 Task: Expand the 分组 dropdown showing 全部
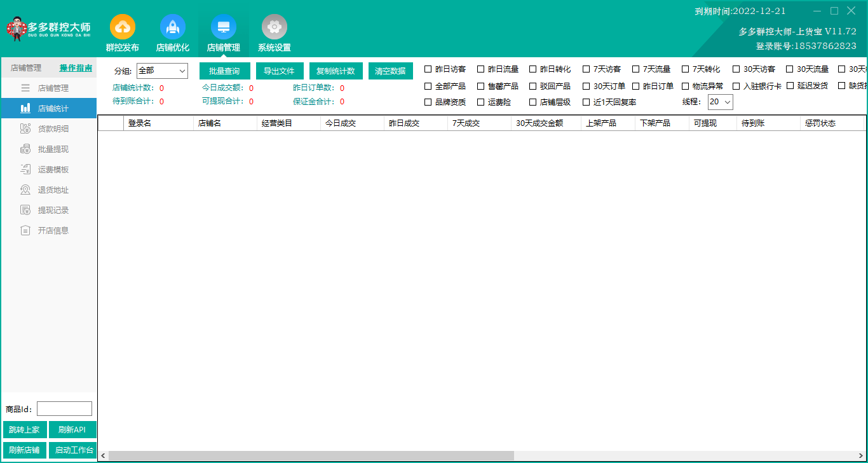pyautogui.click(x=162, y=71)
